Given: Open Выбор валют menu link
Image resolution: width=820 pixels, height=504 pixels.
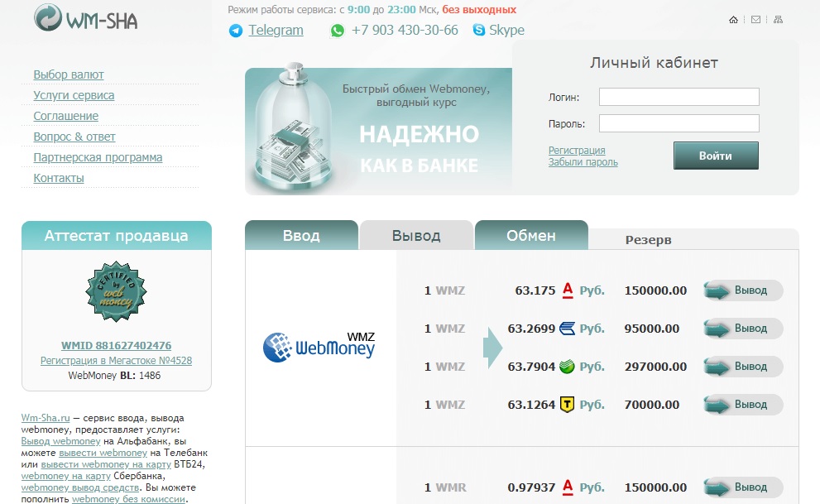Looking at the screenshot, I should pyautogui.click(x=69, y=74).
